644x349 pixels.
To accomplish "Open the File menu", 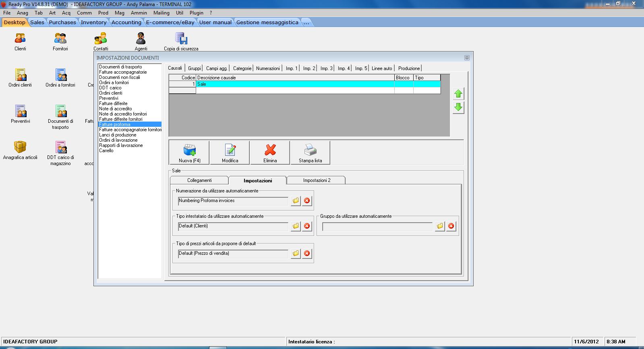I will click(x=7, y=13).
